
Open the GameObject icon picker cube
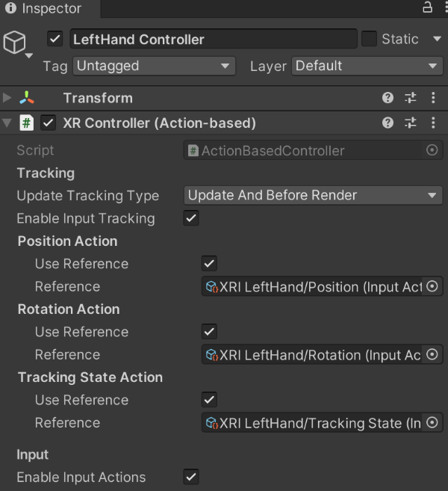point(15,43)
